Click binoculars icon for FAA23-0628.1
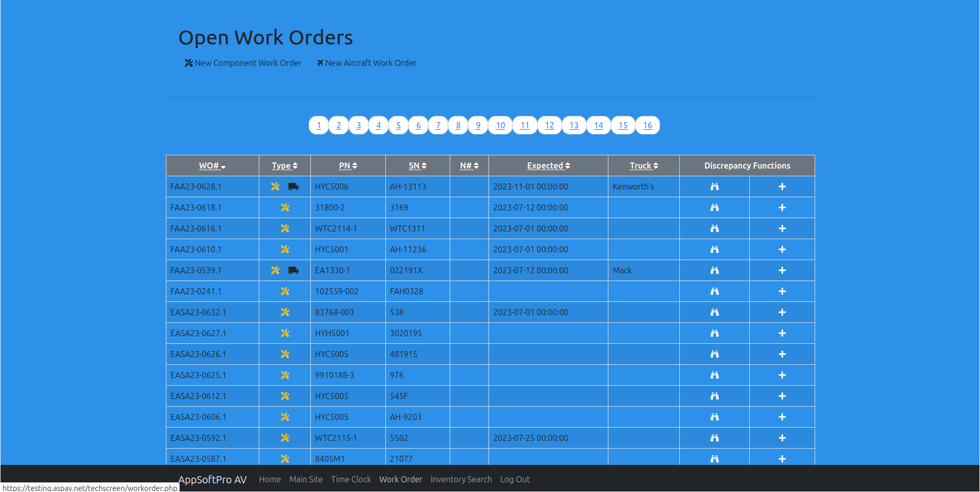980x492 pixels. (714, 186)
